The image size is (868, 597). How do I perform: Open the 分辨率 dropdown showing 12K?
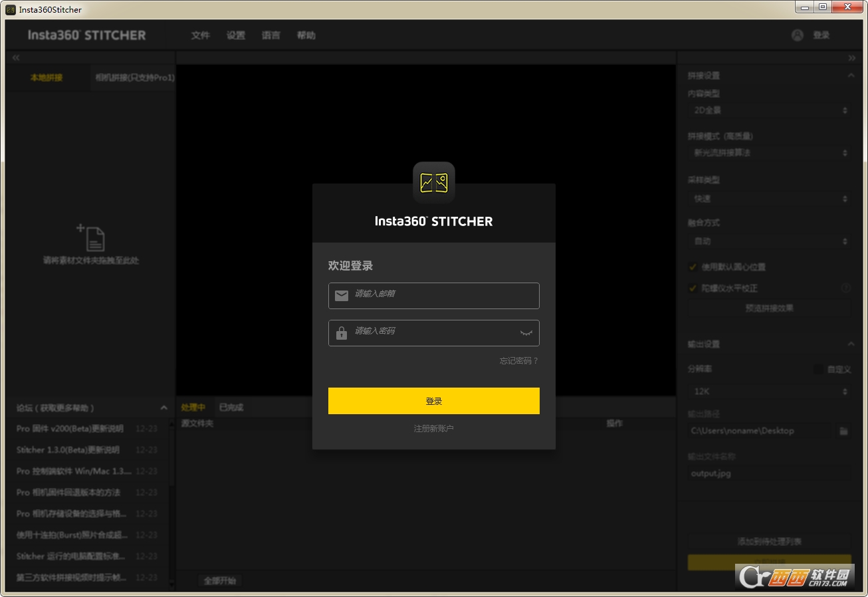[769, 392]
